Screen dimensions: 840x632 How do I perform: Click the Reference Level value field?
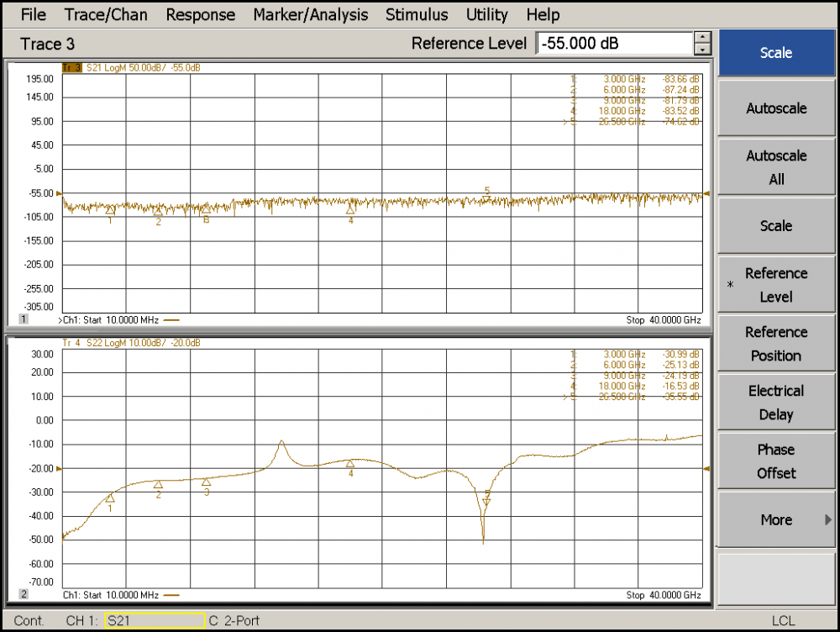click(614, 44)
